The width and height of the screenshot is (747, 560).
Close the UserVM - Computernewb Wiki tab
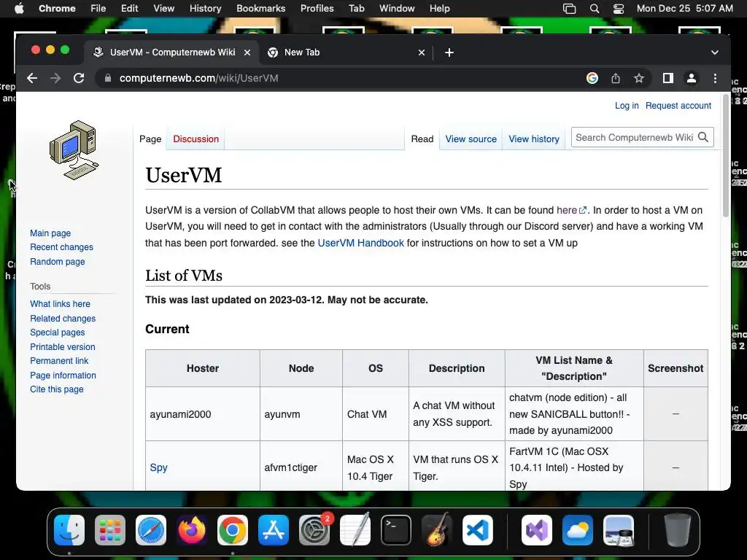tap(247, 52)
